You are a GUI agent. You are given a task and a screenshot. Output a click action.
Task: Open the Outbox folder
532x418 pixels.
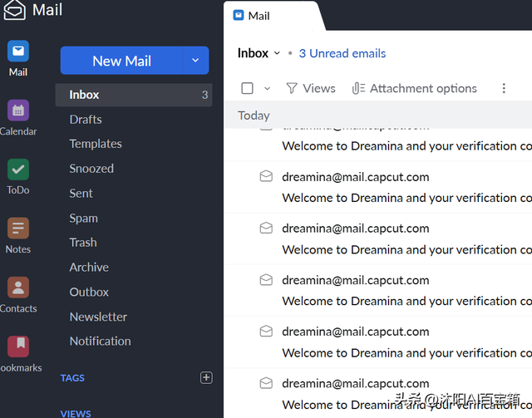coord(89,293)
